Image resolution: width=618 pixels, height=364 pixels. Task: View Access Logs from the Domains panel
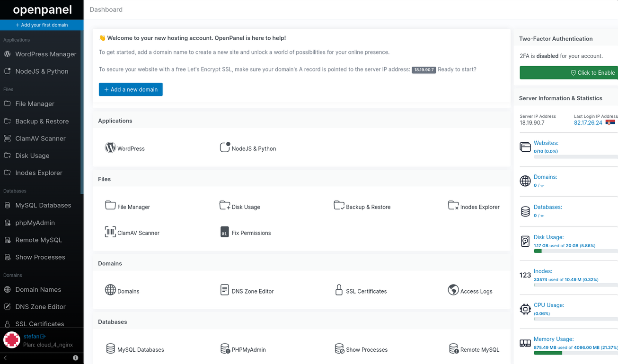click(470, 291)
